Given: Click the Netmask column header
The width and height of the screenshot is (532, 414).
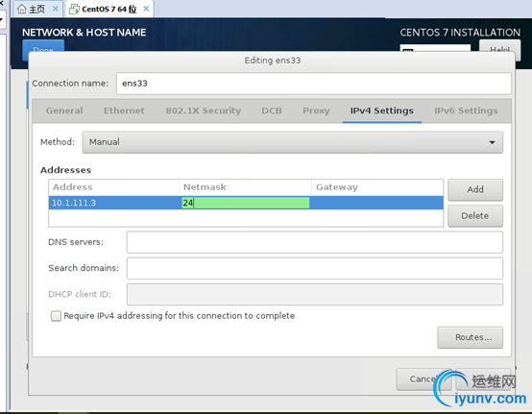Looking at the screenshot, I should click(245, 187).
